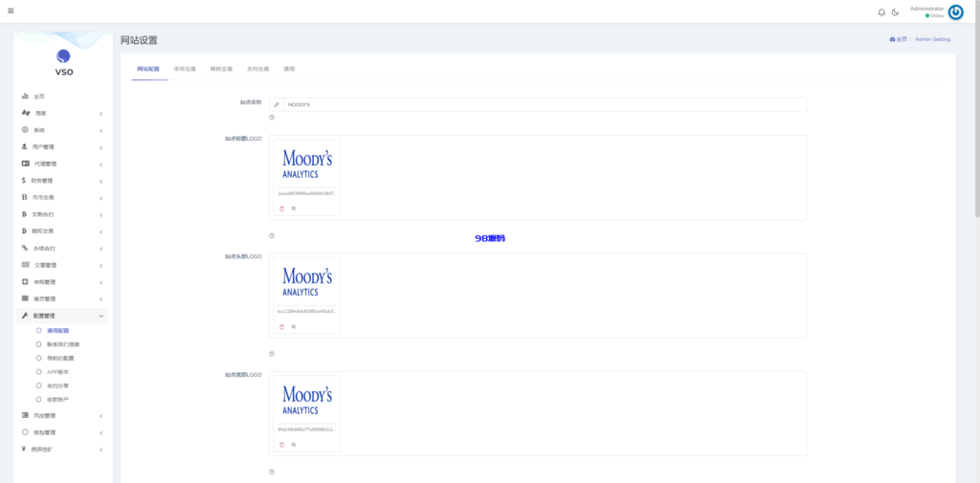Click the 期权交易 bitcoin icon
Image resolution: width=980 pixels, height=483 pixels.
coord(24,231)
